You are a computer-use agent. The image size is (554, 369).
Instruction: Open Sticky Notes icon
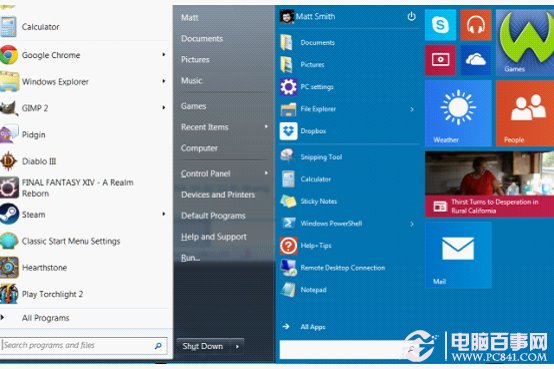288,201
